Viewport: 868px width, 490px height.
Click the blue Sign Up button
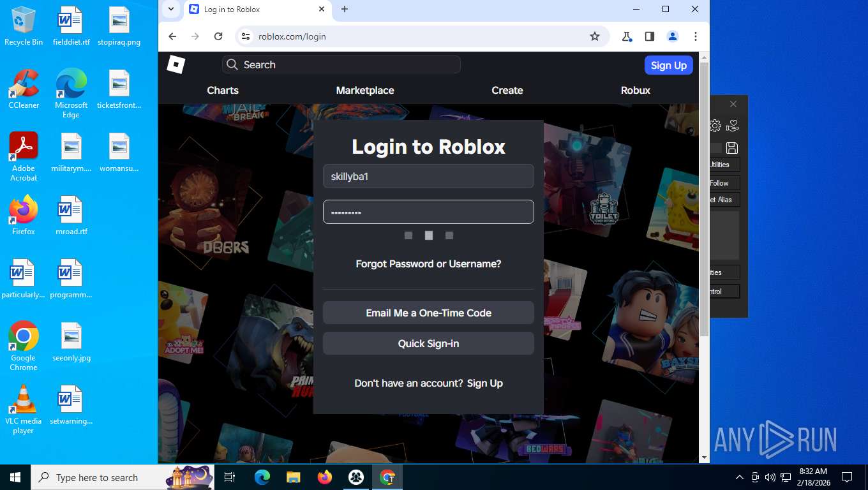coord(668,65)
